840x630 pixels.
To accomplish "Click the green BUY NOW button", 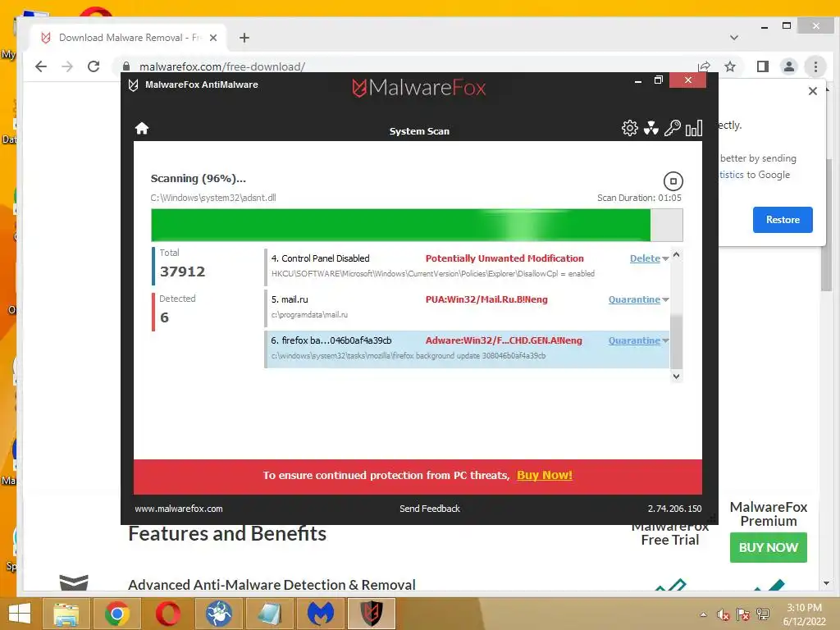I will point(768,547).
